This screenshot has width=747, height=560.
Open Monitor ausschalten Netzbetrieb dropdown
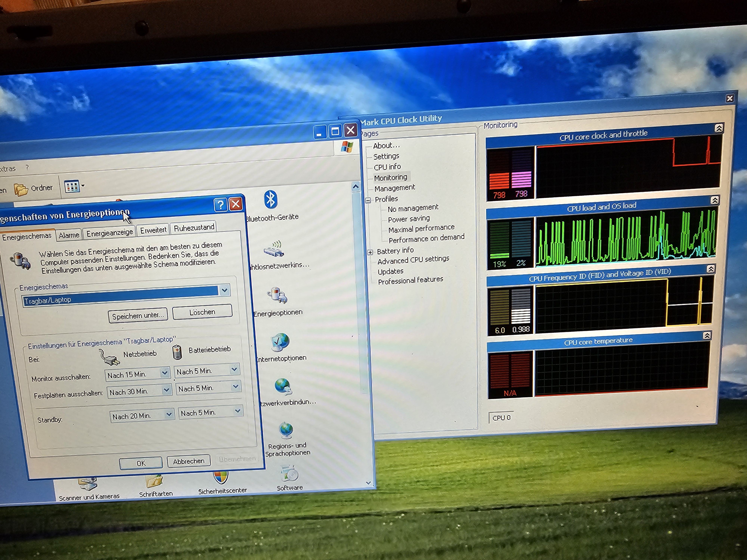pyautogui.click(x=165, y=373)
